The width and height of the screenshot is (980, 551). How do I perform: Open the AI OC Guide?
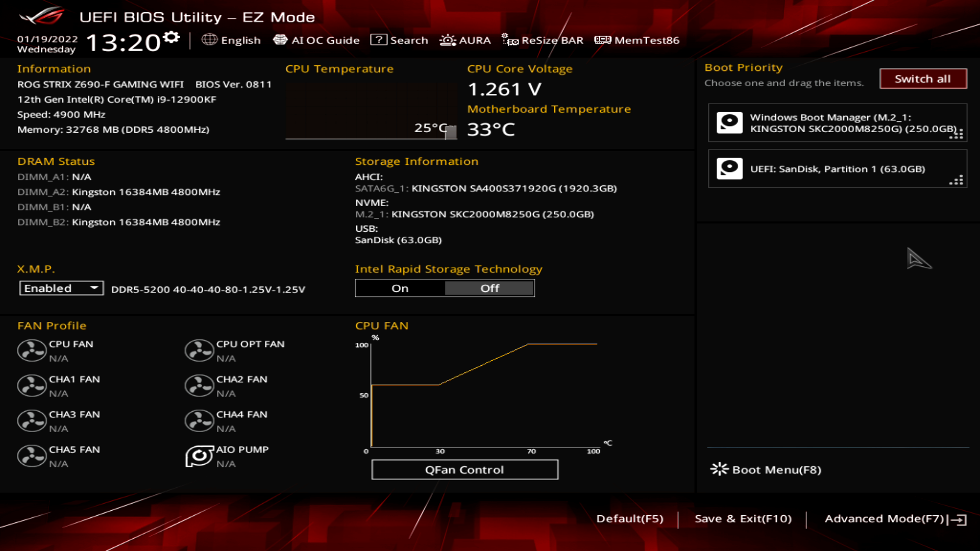click(316, 40)
